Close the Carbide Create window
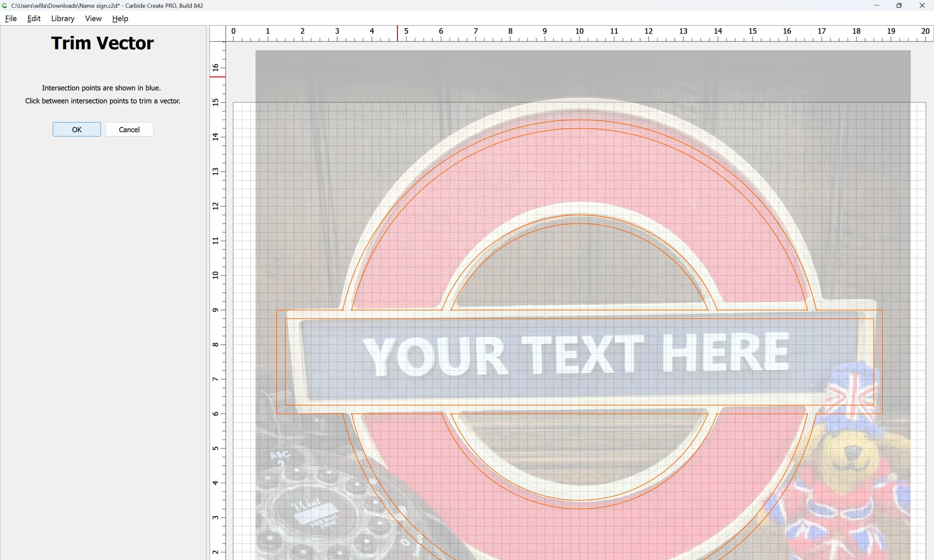This screenshot has height=560, width=934. (x=922, y=5)
